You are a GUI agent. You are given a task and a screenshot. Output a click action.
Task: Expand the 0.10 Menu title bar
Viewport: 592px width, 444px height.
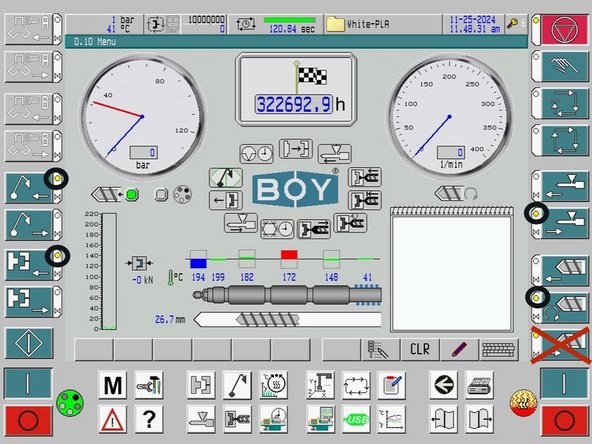click(x=296, y=42)
